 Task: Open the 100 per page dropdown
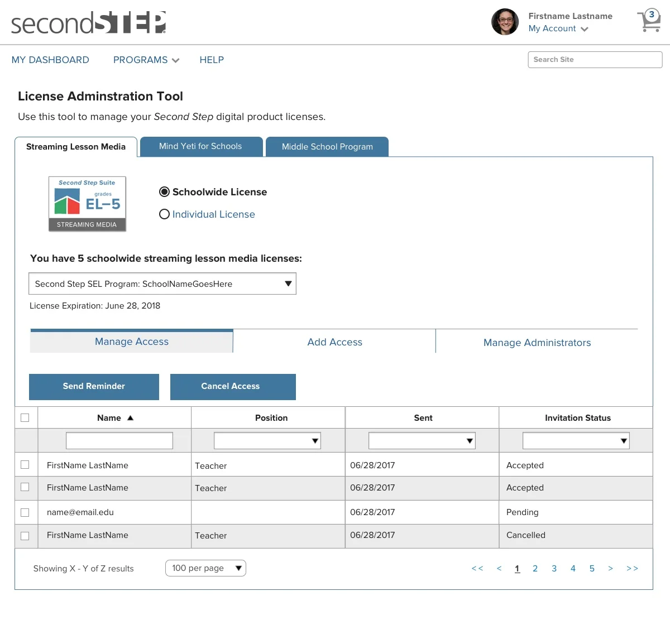[x=205, y=568]
